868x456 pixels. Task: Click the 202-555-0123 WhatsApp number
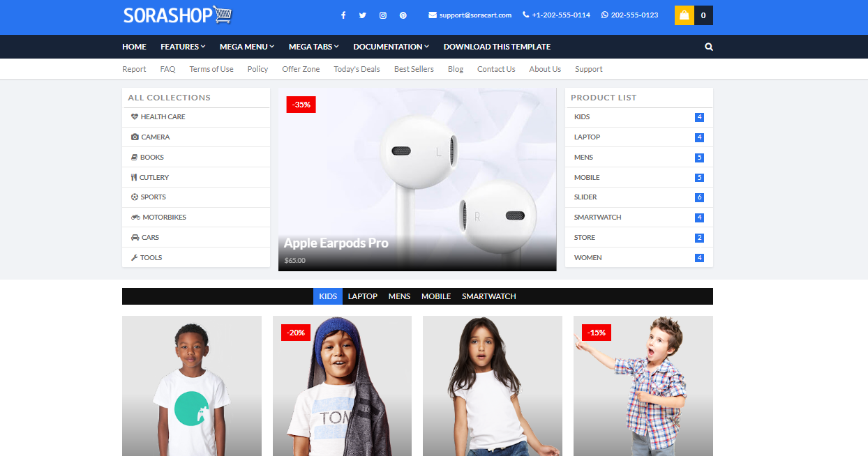pyautogui.click(x=634, y=15)
